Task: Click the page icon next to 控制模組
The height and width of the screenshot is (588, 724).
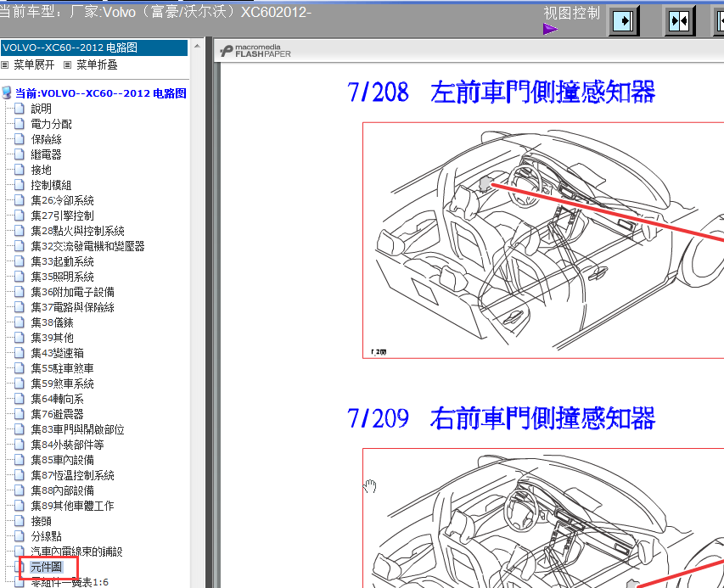Action: pos(19,185)
